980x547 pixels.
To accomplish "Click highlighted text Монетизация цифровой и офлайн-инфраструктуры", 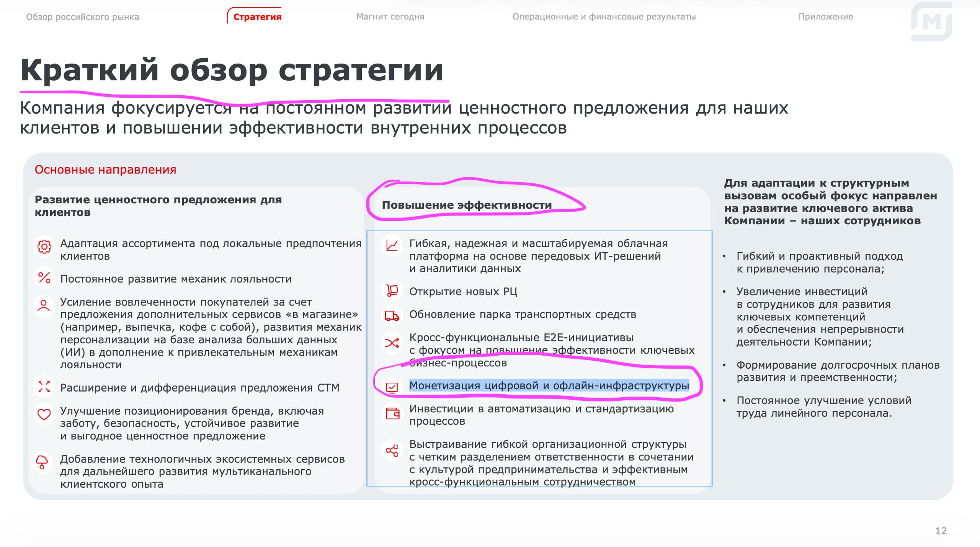I will [x=549, y=385].
